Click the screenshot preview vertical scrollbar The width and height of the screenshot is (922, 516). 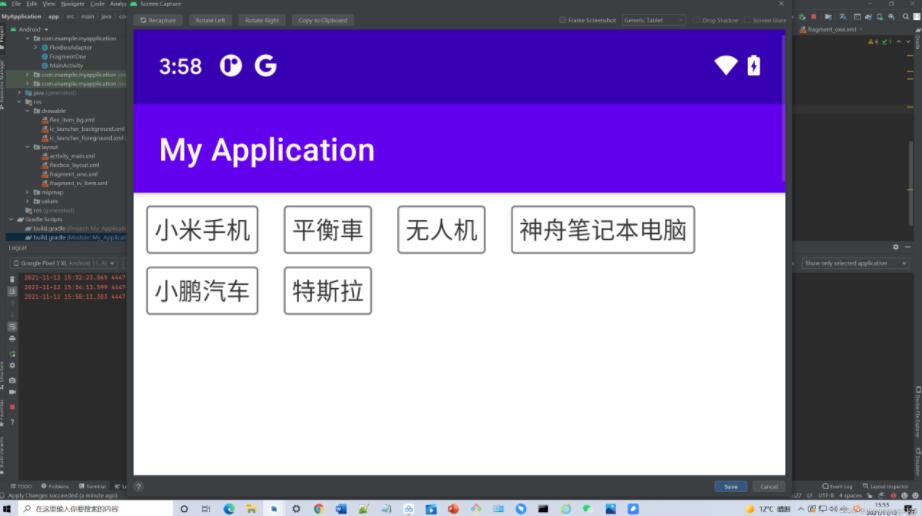783,109
